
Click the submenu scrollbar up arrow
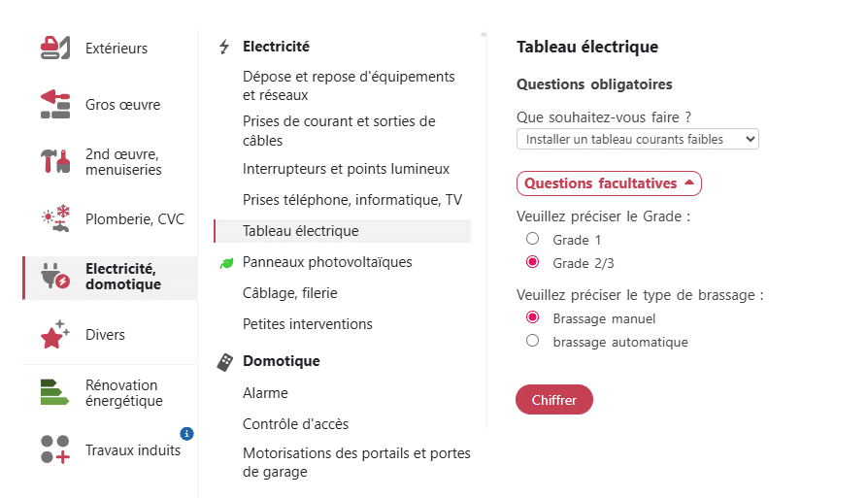483,35
